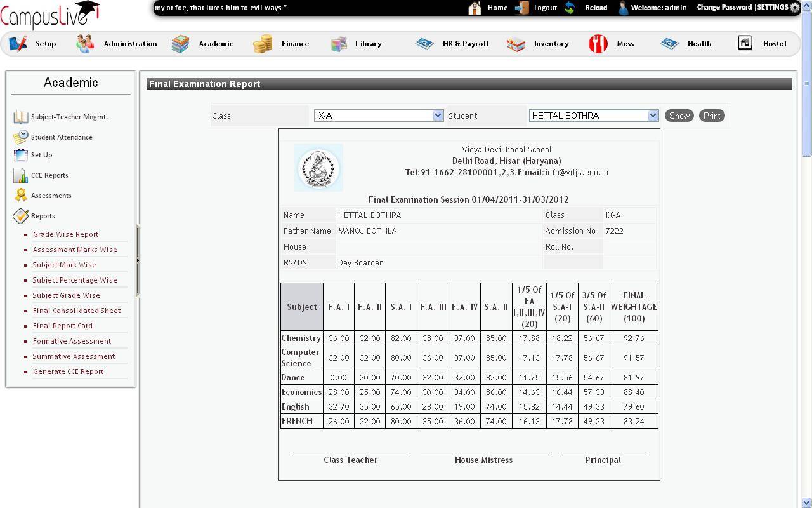Click the Assessments sidebar item
Screen dimensions: 812x508
coord(51,196)
